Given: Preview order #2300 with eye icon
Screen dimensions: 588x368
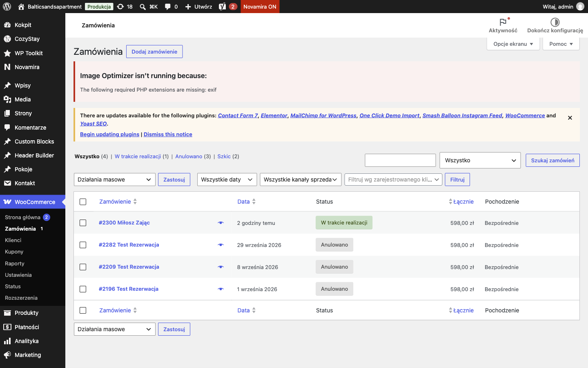Looking at the screenshot, I should (x=220, y=223).
